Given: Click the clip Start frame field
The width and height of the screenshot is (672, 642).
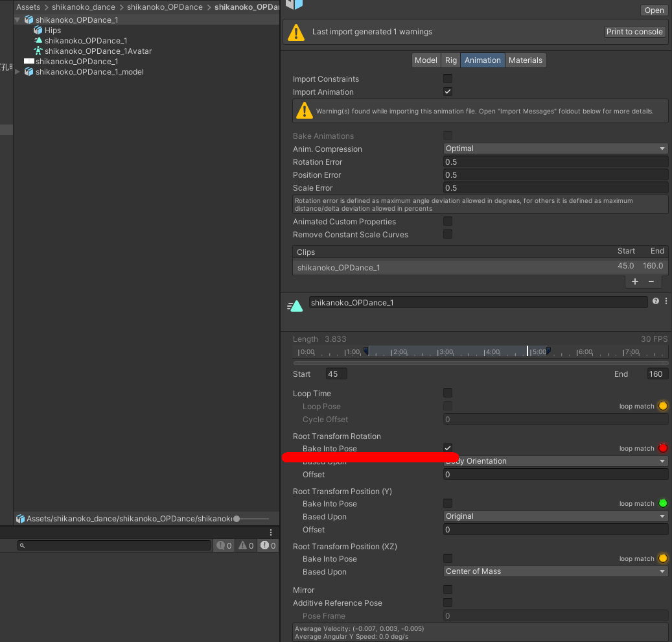Looking at the screenshot, I should pyautogui.click(x=336, y=374).
